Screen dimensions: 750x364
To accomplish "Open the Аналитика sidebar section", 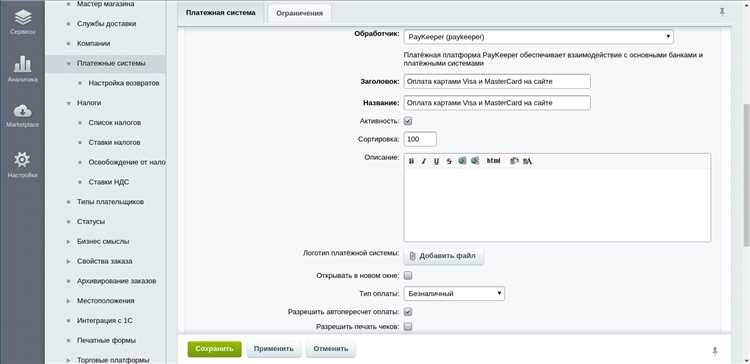I will pyautogui.click(x=22, y=69).
